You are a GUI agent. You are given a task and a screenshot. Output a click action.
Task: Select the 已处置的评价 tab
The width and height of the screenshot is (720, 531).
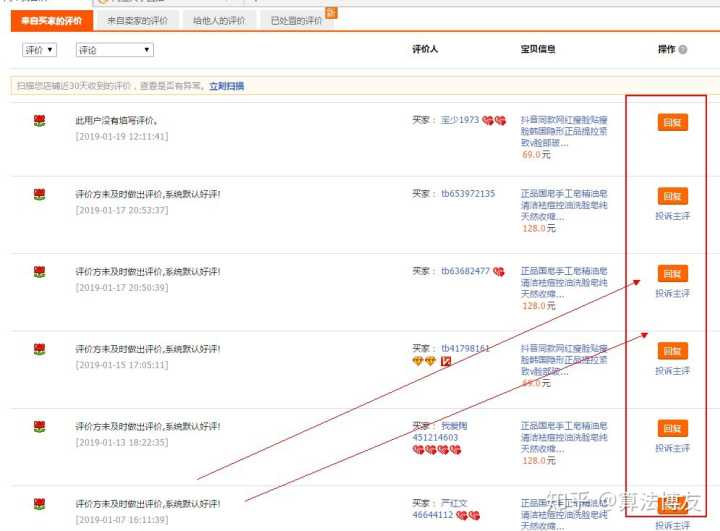[295, 20]
